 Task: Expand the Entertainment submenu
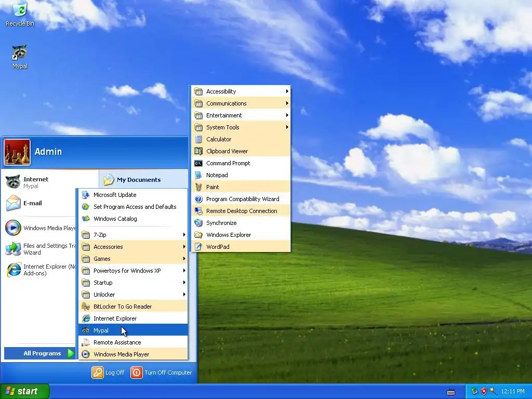pos(241,115)
